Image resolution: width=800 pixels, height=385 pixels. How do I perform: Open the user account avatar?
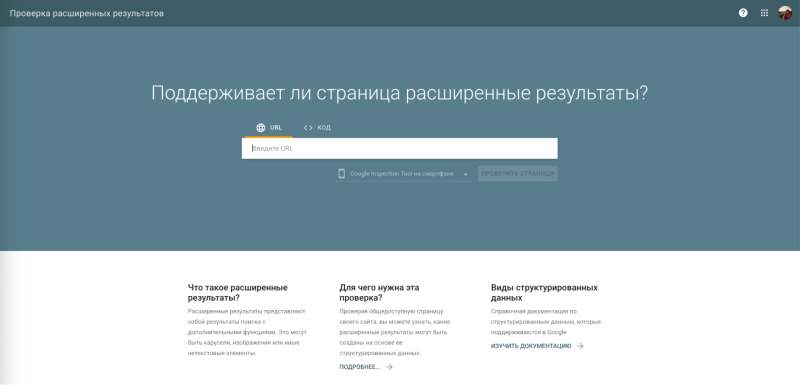click(x=785, y=13)
